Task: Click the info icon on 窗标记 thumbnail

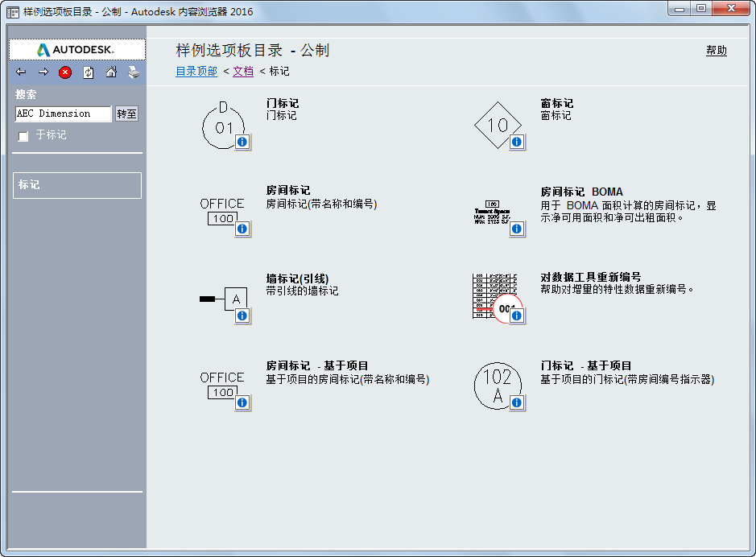Action: click(x=517, y=142)
